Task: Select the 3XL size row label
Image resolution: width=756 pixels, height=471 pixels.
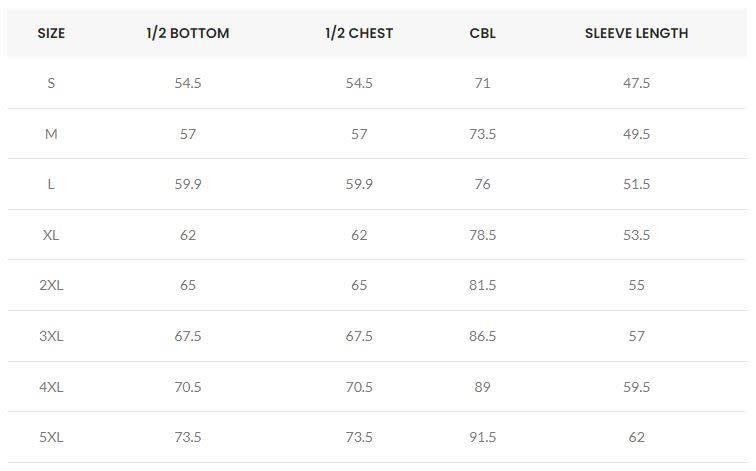Action: point(51,336)
